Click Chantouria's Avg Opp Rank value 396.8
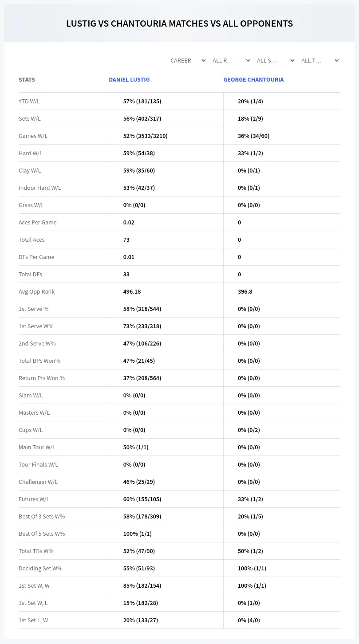This screenshot has height=644, width=359. tap(245, 291)
